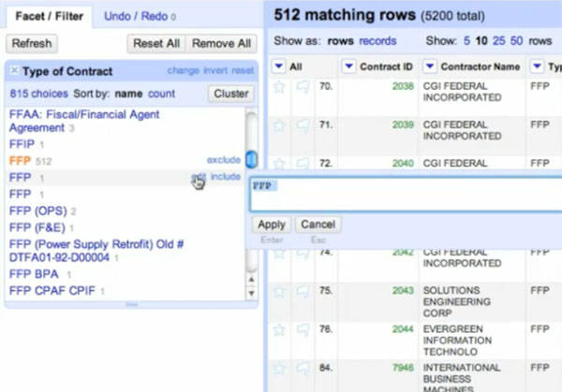Select the FFP BPA choice

(34, 274)
